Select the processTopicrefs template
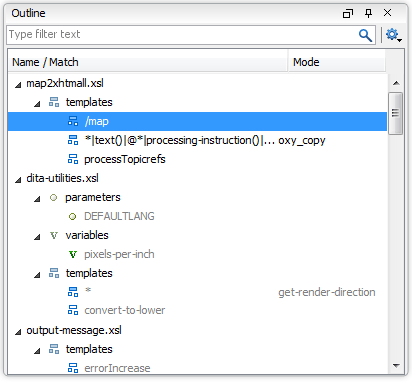This screenshot has width=412, height=382. (125, 159)
